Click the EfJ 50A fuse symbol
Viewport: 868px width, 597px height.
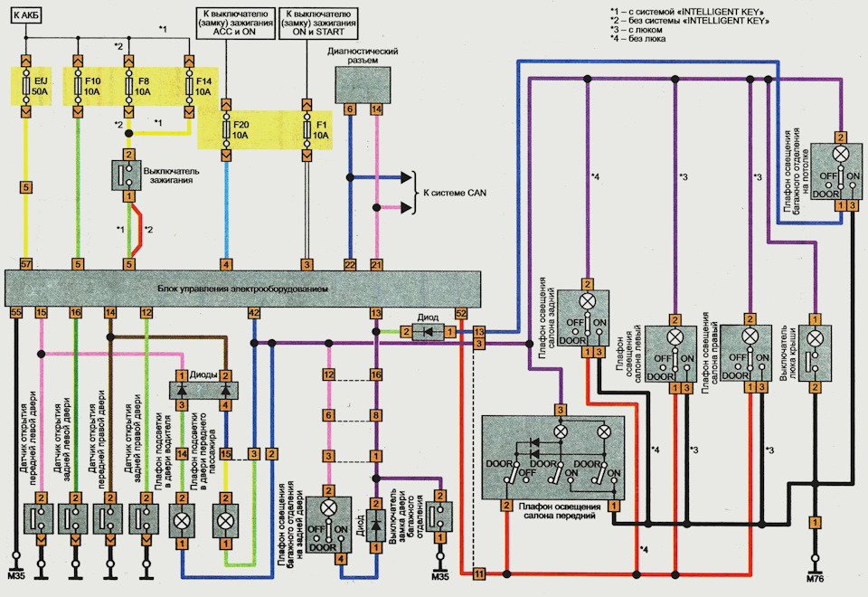tap(25, 87)
